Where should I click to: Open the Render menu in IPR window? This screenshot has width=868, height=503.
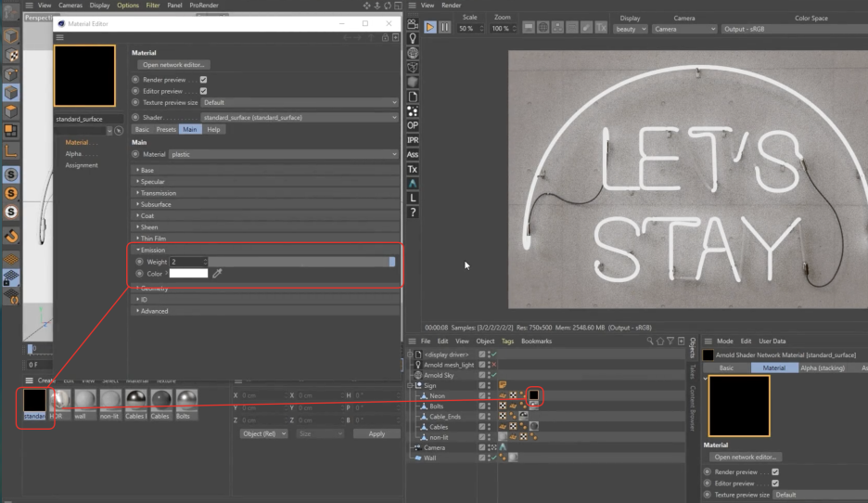[x=452, y=5]
